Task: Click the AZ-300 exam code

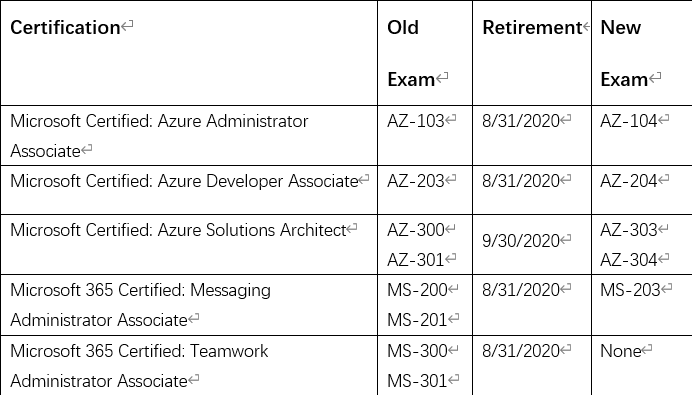Action: click(x=416, y=230)
